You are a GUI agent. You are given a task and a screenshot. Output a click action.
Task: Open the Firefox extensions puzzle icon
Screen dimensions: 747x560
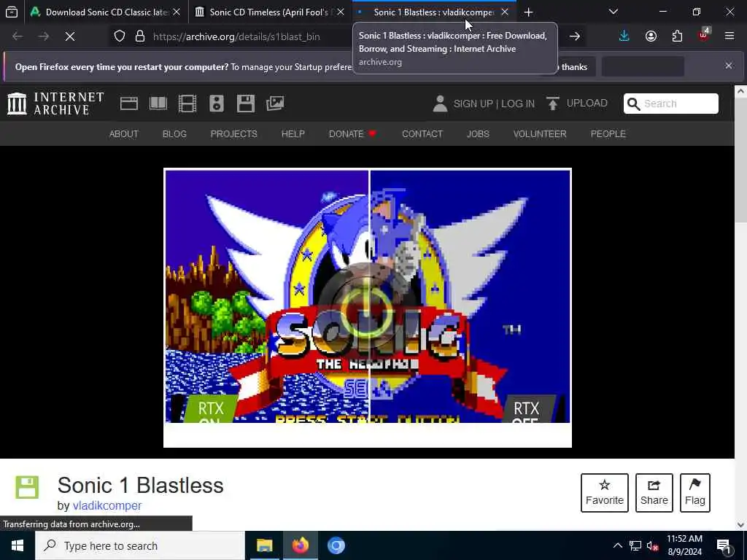pyautogui.click(x=677, y=36)
